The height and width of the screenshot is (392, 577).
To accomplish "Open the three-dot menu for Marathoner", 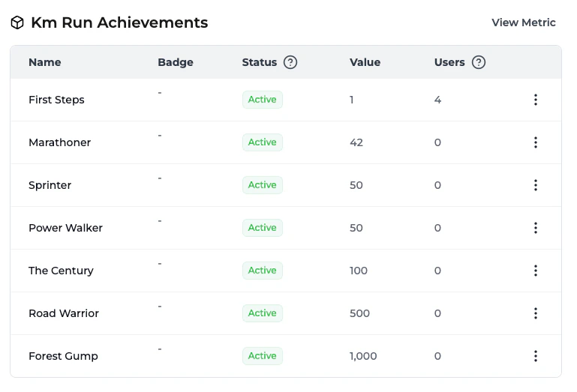I will pyautogui.click(x=535, y=142).
